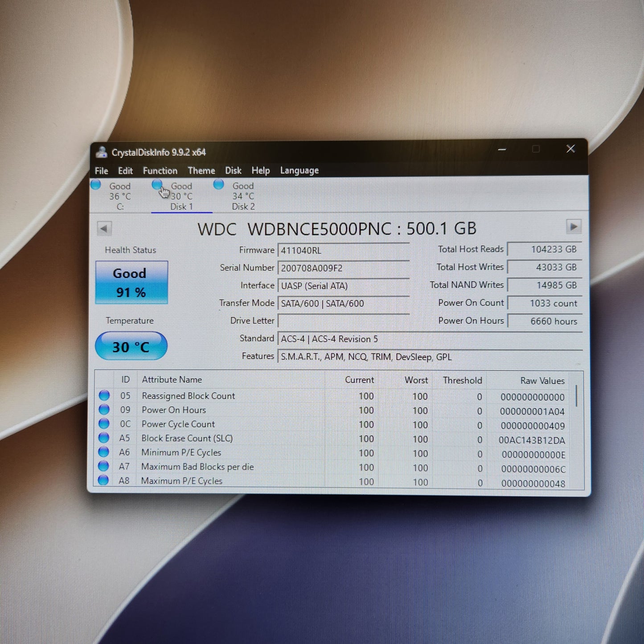
Task: Click the Features field with S.M.A.R.T., APM
Action: (430, 357)
